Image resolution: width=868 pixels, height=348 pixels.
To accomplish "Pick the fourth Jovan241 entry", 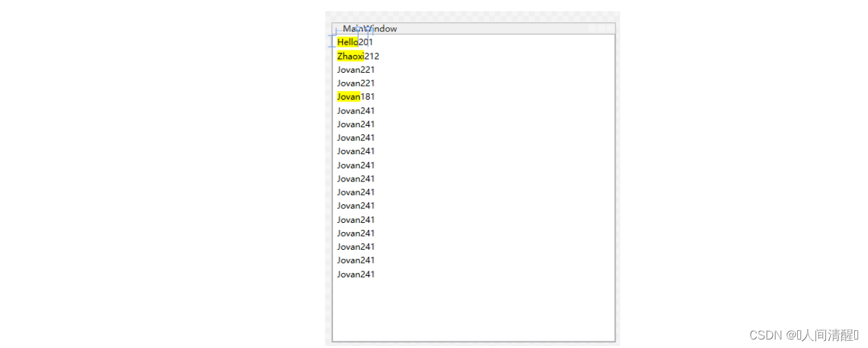I will [356, 151].
